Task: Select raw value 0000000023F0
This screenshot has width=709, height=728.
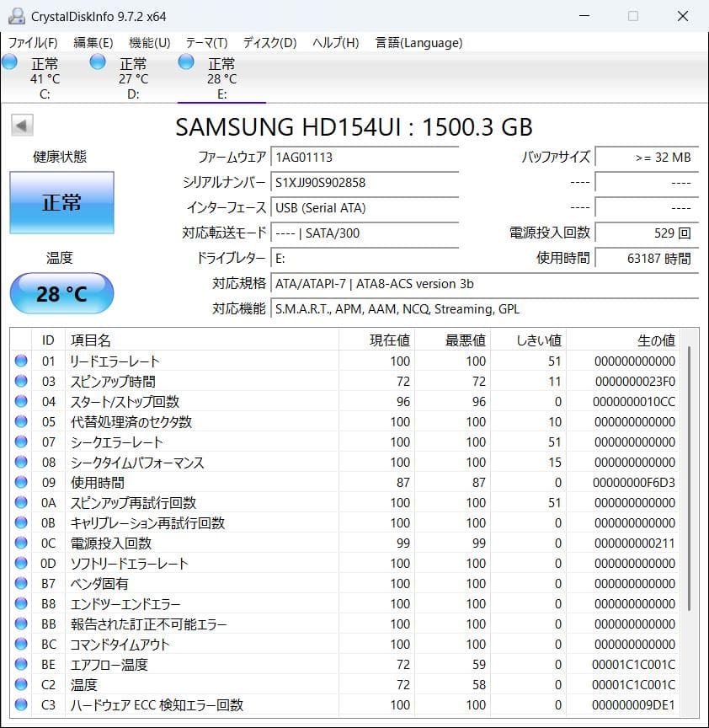Action: click(635, 381)
